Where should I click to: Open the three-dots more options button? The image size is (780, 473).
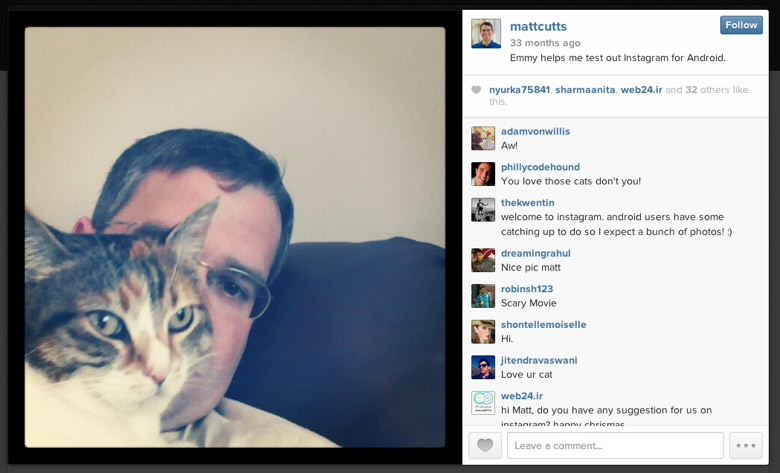[746, 445]
